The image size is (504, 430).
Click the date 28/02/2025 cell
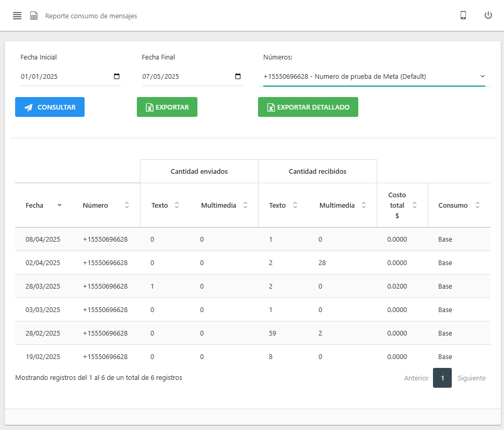click(x=43, y=333)
